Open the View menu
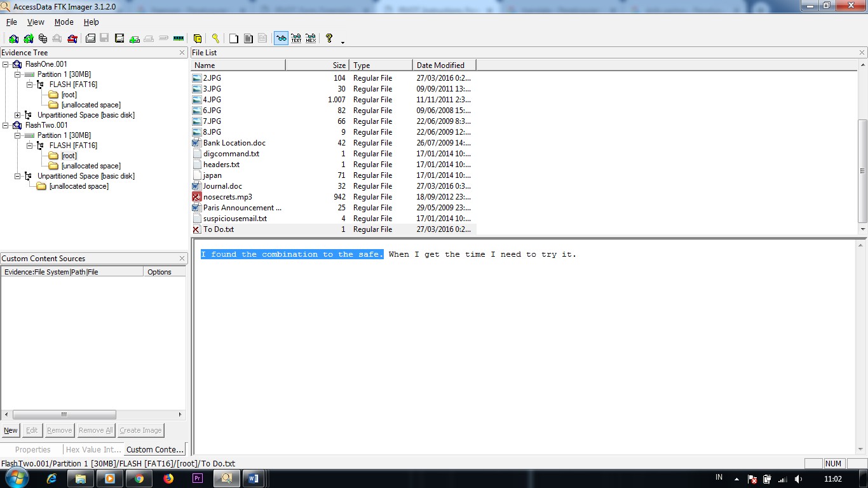Image resolution: width=868 pixels, height=488 pixels. pyautogui.click(x=36, y=22)
